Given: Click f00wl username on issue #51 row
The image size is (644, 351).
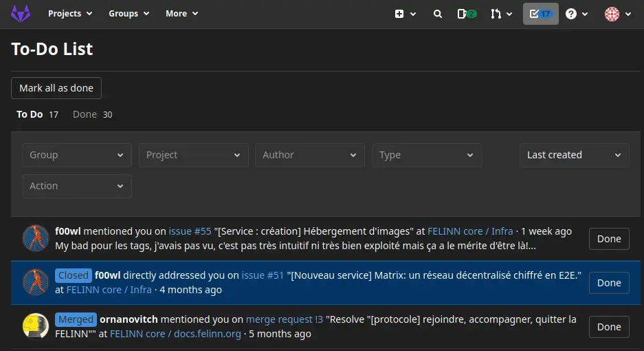Looking at the screenshot, I should pyautogui.click(x=108, y=275).
